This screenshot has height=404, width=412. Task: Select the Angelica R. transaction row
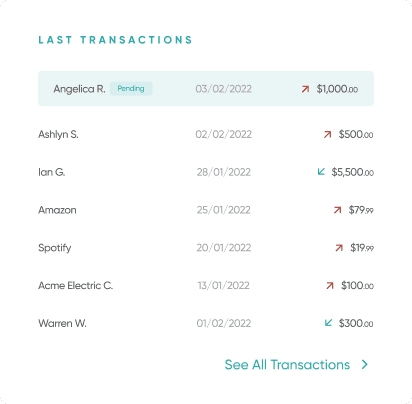tap(206, 89)
